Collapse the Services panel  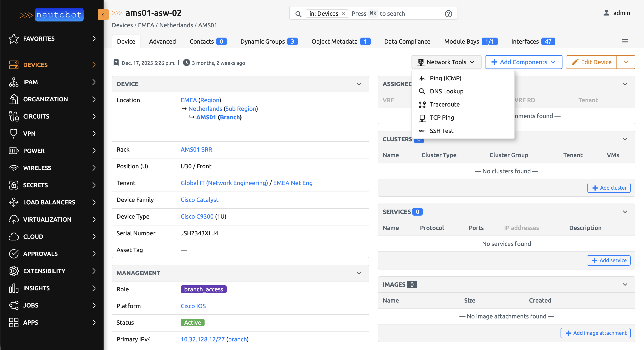click(625, 212)
